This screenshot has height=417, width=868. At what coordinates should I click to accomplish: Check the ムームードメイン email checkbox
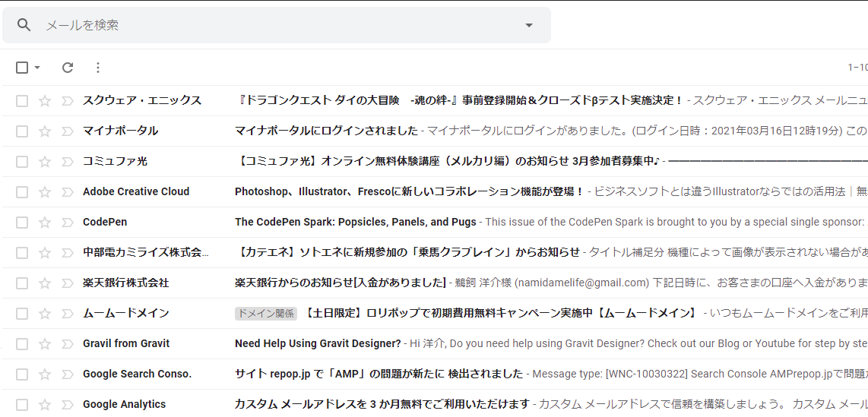tap(21, 314)
